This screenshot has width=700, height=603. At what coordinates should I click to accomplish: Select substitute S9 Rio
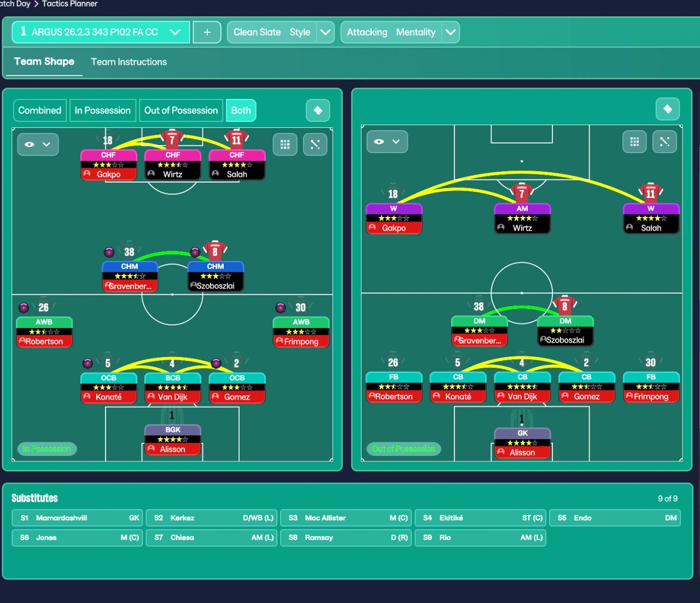[x=481, y=537]
